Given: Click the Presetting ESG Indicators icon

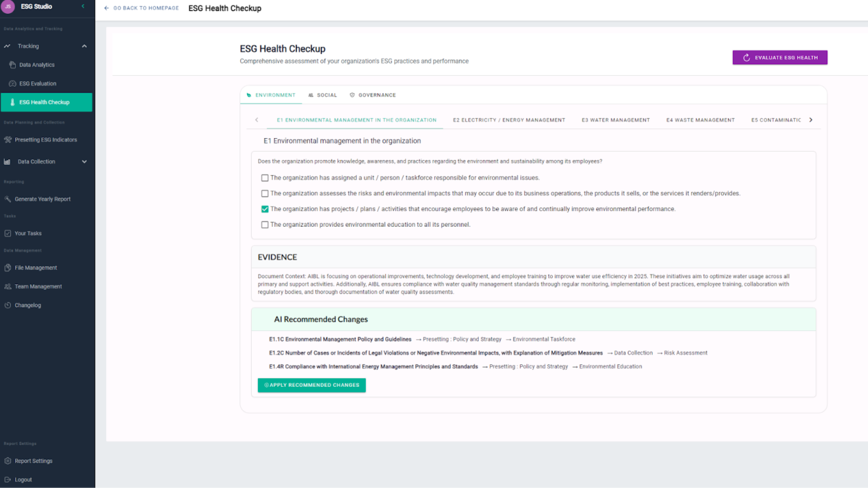Looking at the screenshot, I should 8,140.
